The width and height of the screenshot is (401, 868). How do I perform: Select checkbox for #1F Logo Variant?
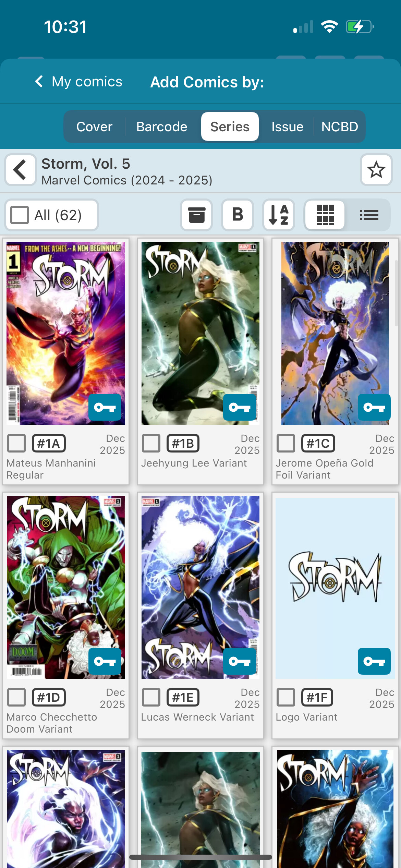tap(286, 697)
